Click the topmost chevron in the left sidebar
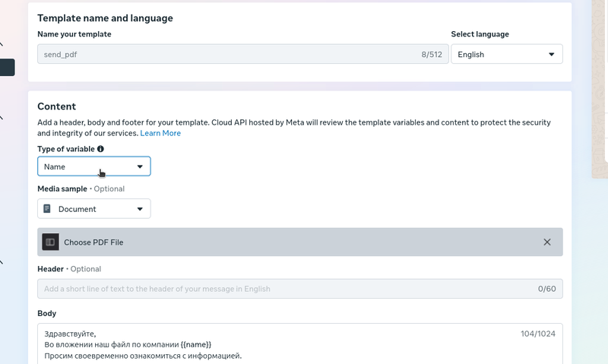 pos(2,45)
